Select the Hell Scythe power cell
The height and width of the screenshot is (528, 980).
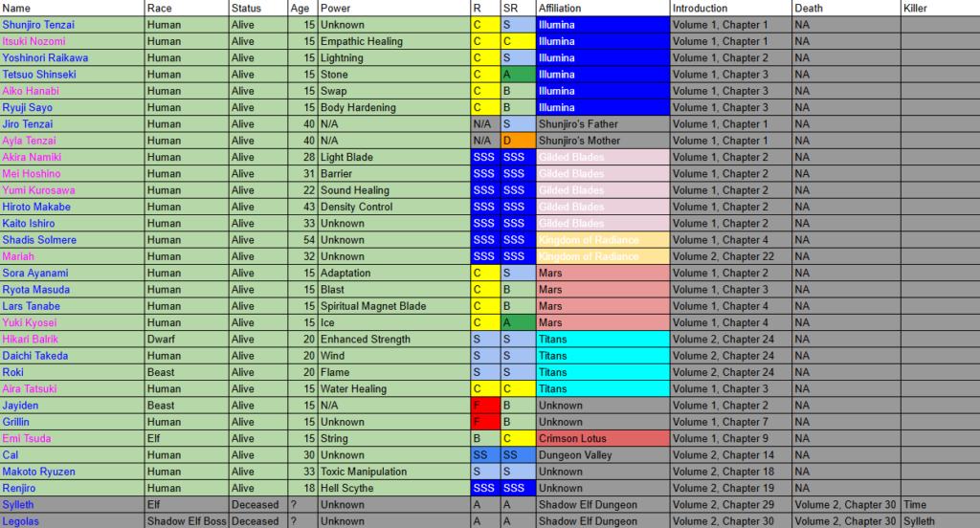[348, 488]
